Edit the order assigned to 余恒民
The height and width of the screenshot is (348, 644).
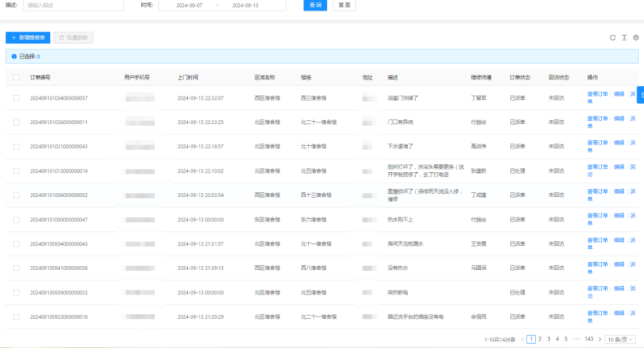tap(619, 313)
